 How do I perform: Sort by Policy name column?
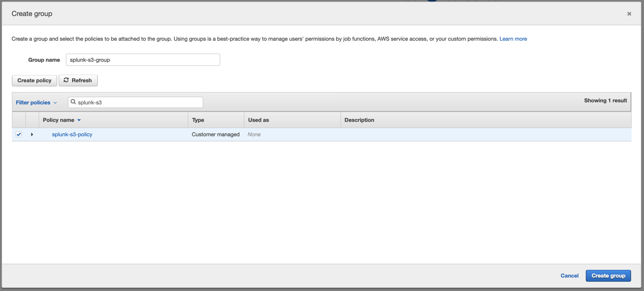tap(62, 120)
